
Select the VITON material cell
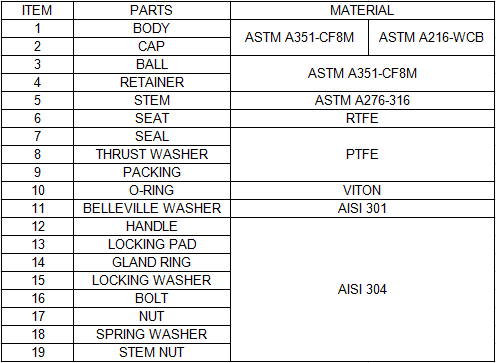(x=362, y=190)
